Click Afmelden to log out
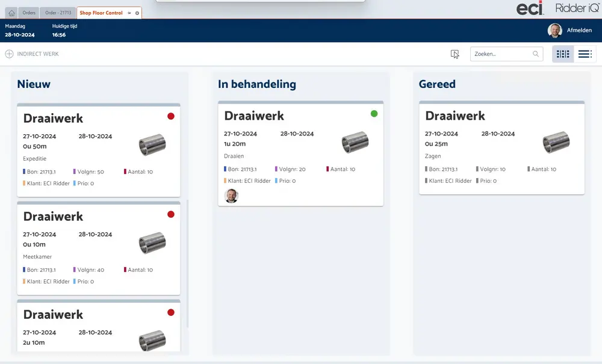The image size is (602, 364). (x=579, y=30)
